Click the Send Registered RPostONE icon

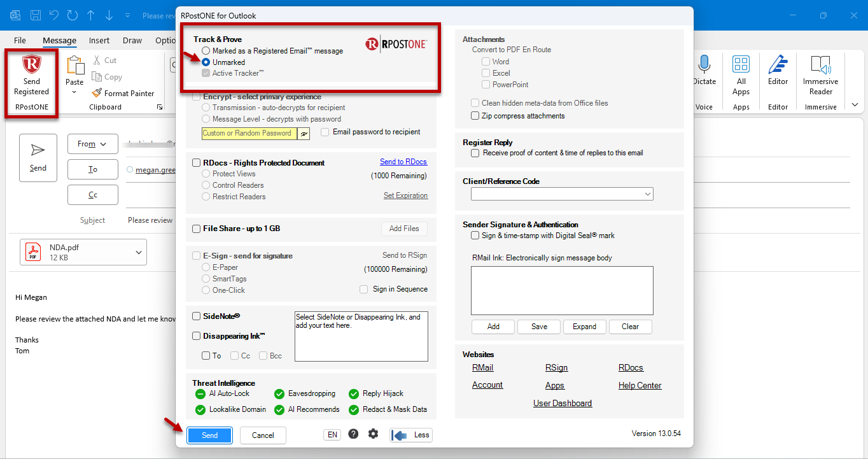tap(31, 65)
